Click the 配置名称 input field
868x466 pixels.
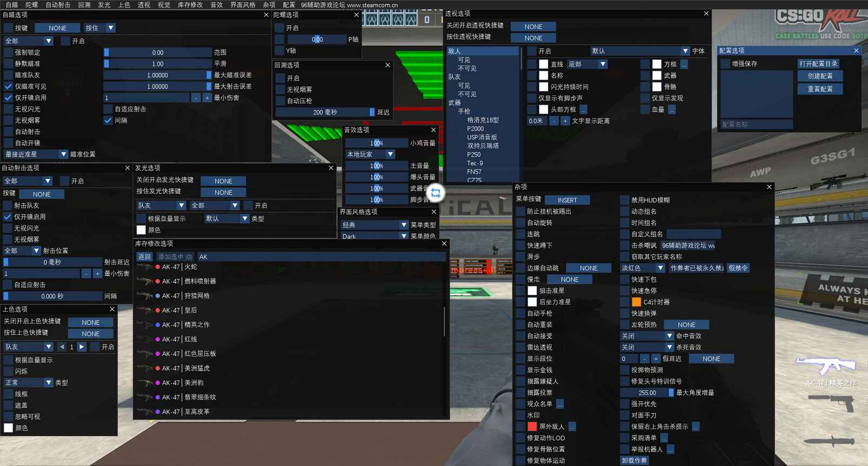point(756,124)
